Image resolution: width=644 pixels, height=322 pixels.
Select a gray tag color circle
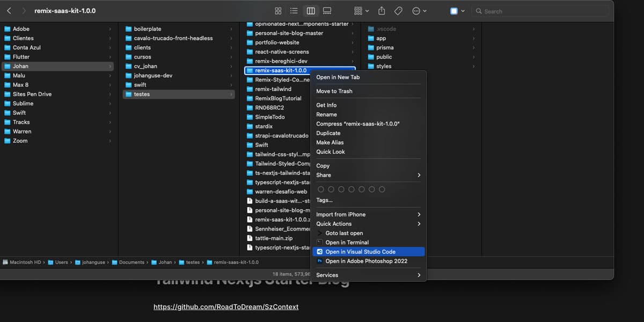[x=382, y=189]
